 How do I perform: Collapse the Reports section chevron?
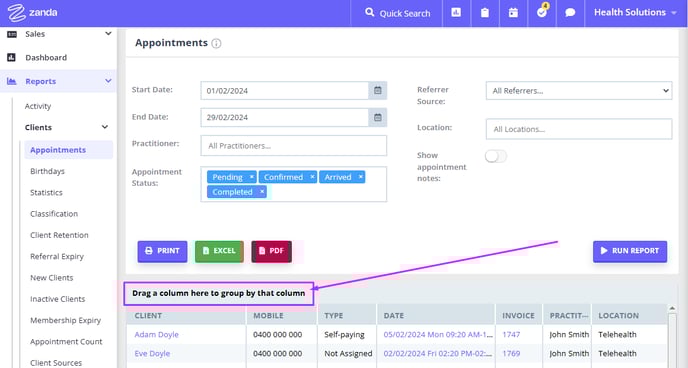pos(108,81)
